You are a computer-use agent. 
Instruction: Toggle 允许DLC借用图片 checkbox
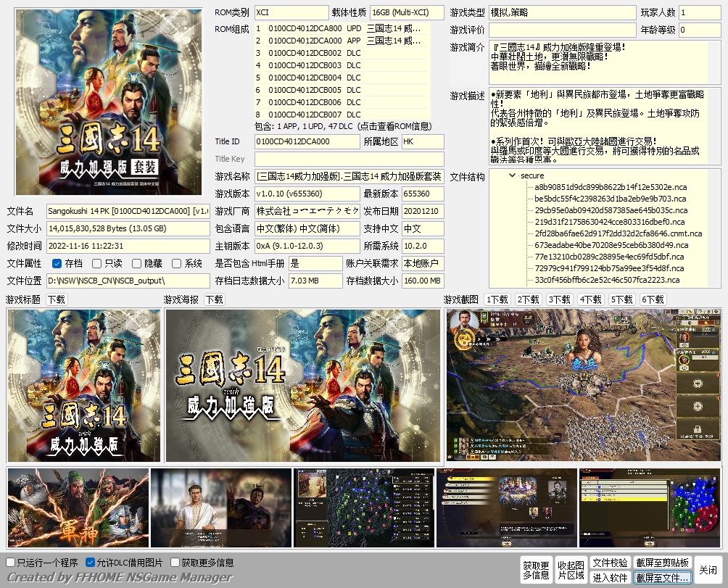[91, 563]
